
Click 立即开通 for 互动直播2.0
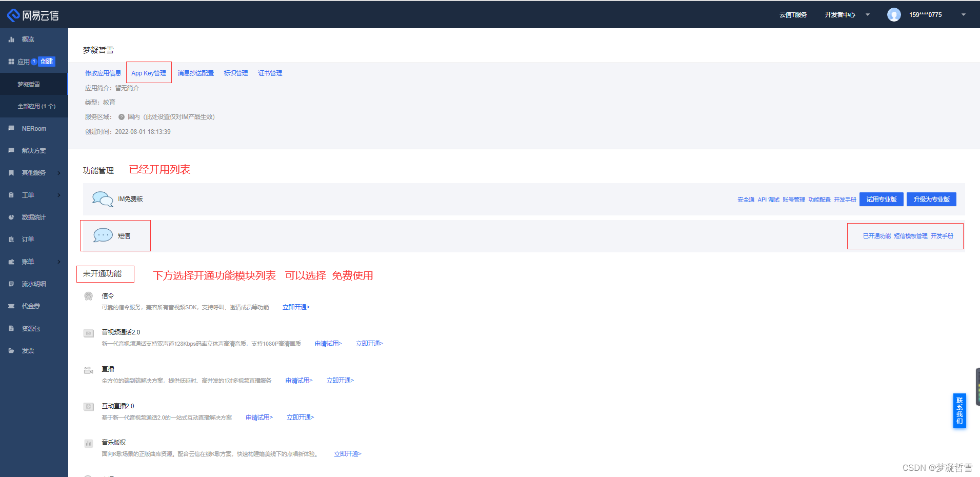coord(301,418)
